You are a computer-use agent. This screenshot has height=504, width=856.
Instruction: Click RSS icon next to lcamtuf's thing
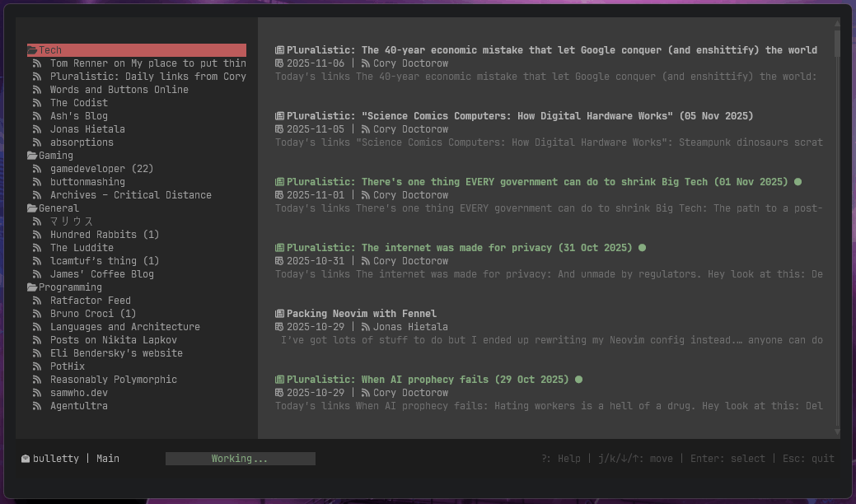click(37, 261)
